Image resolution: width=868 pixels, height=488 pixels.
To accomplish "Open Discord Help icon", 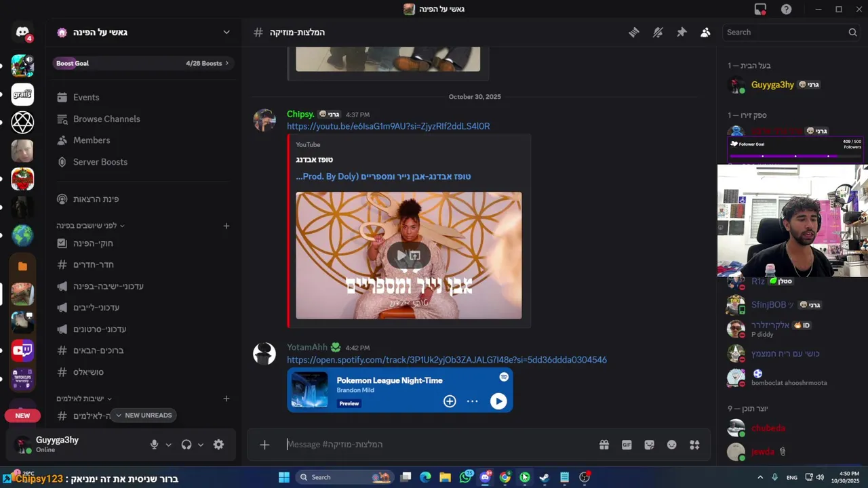I will 786,9.
